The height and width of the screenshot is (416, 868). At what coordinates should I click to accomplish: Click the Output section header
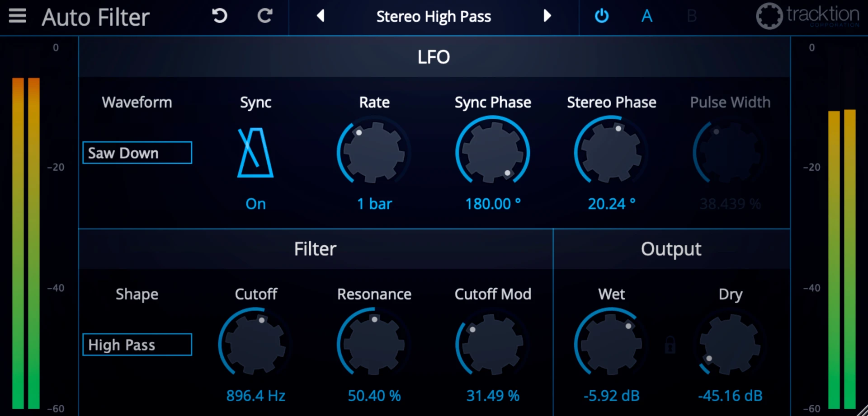click(x=671, y=249)
